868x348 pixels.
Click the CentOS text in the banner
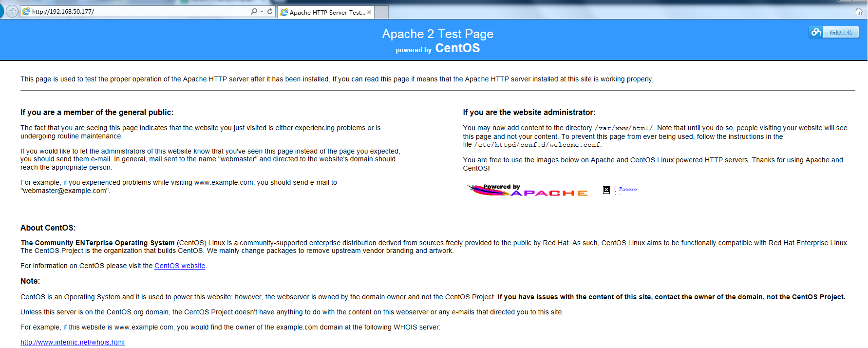click(x=457, y=48)
